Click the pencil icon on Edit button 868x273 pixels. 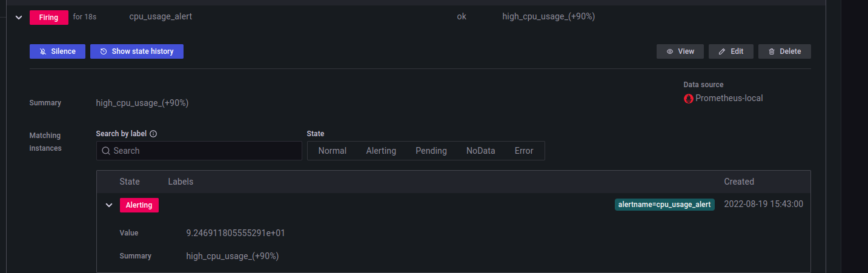click(x=722, y=51)
